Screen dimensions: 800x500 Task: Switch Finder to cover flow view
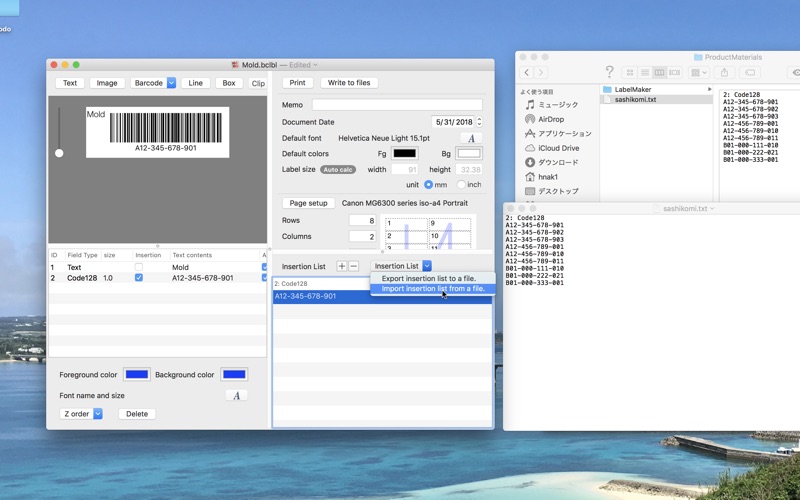coord(674,72)
